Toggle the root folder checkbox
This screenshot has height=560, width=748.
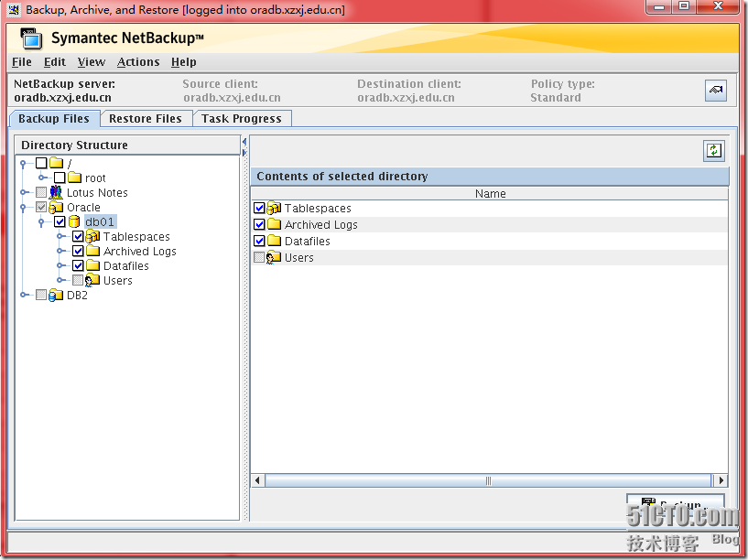(x=60, y=178)
